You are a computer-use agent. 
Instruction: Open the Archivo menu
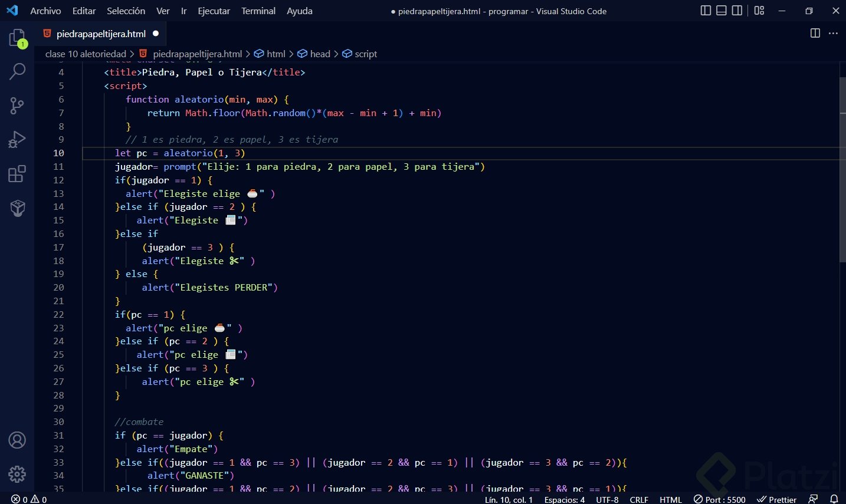pos(45,11)
